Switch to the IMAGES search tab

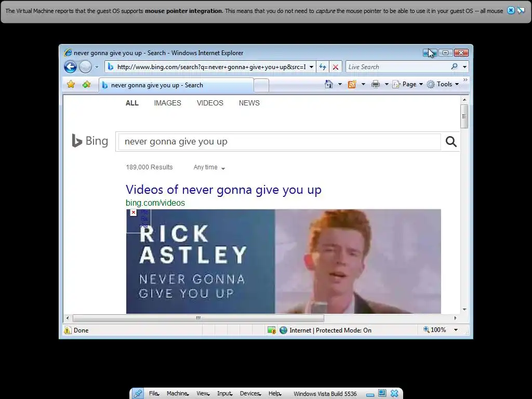tap(168, 103)
